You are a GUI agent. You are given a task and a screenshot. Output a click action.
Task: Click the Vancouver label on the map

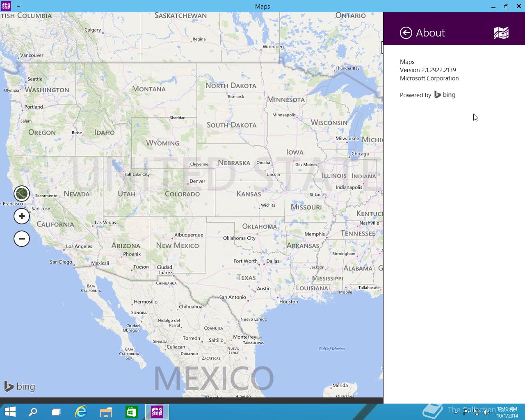pos(32,55)
